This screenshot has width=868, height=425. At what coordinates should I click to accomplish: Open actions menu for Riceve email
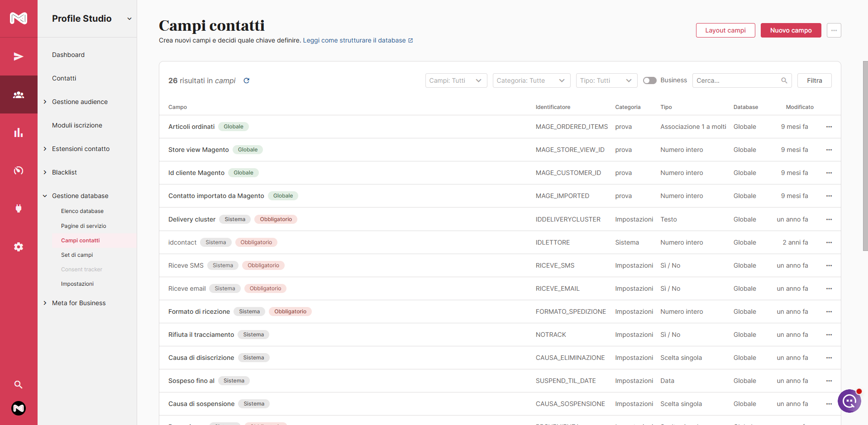click(x=829, y=288)
